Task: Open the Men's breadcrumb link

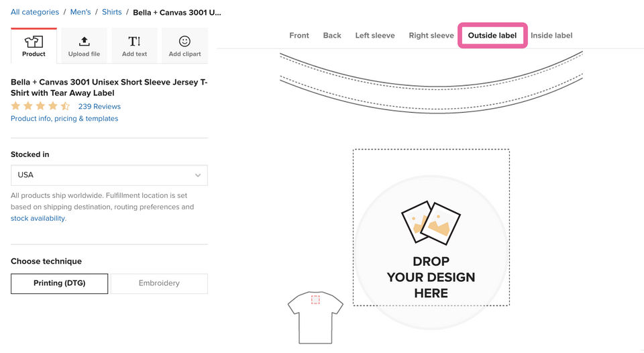Action: coord(80,12)
